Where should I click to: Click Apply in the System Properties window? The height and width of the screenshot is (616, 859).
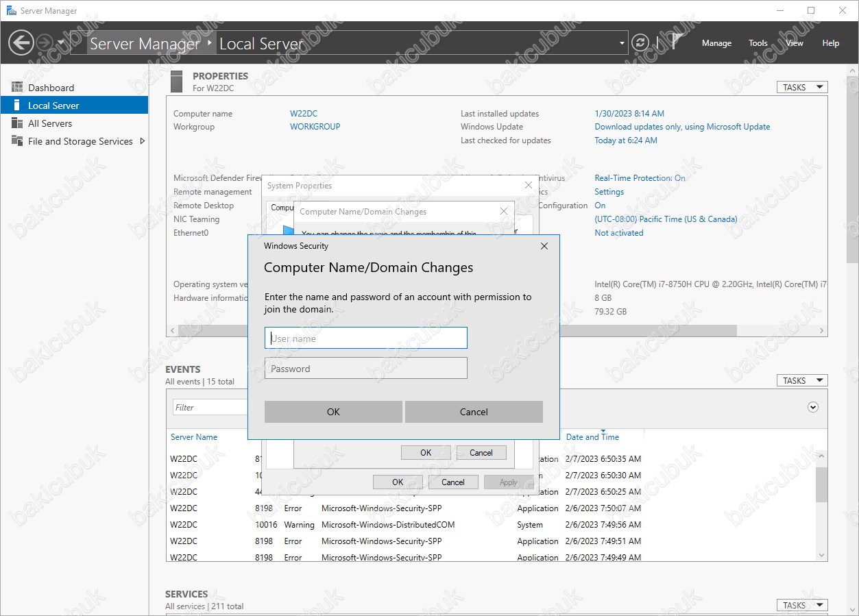tap(509, 482)
